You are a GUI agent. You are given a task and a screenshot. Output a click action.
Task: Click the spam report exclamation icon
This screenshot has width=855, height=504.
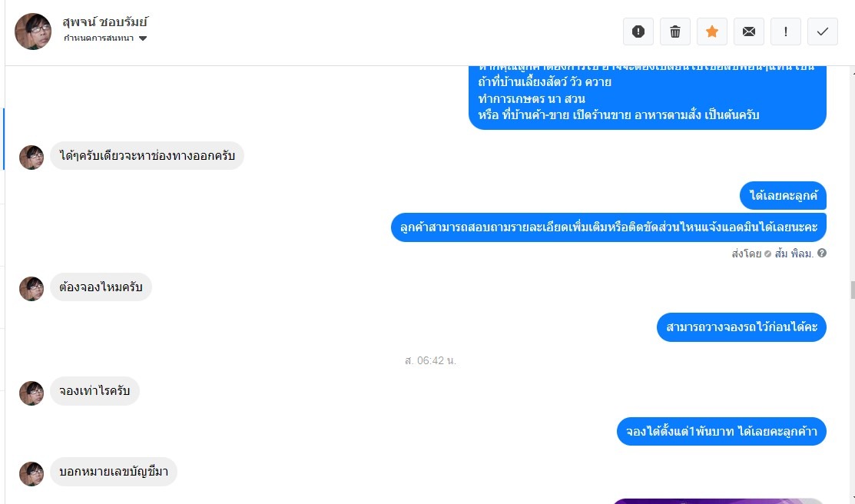638,31
